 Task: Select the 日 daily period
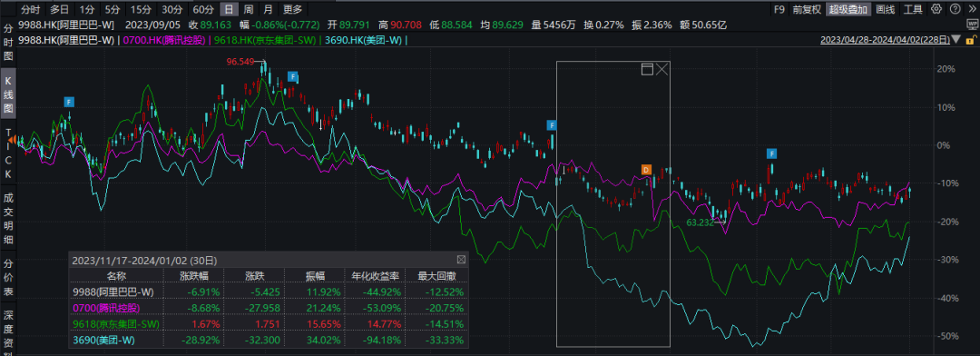point(230,9)
